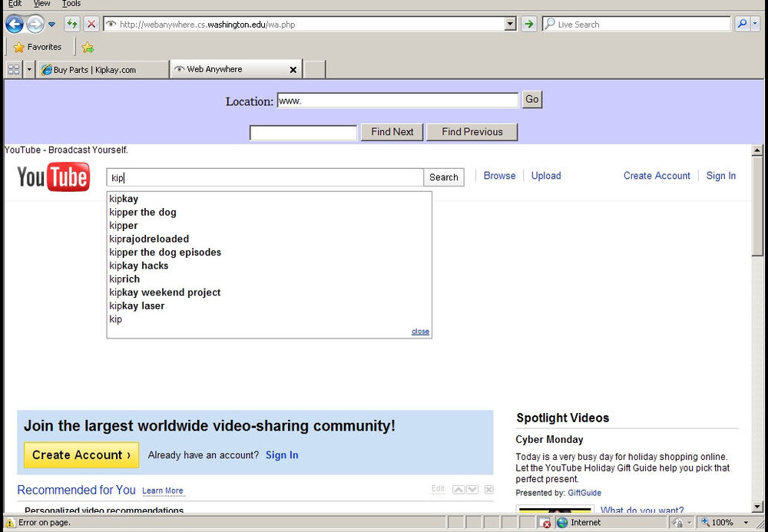Viewport: 768px width, 532px height.
Task: Click the Stop loading X icon
Action: pyautogui.click(x=91, y=24)
